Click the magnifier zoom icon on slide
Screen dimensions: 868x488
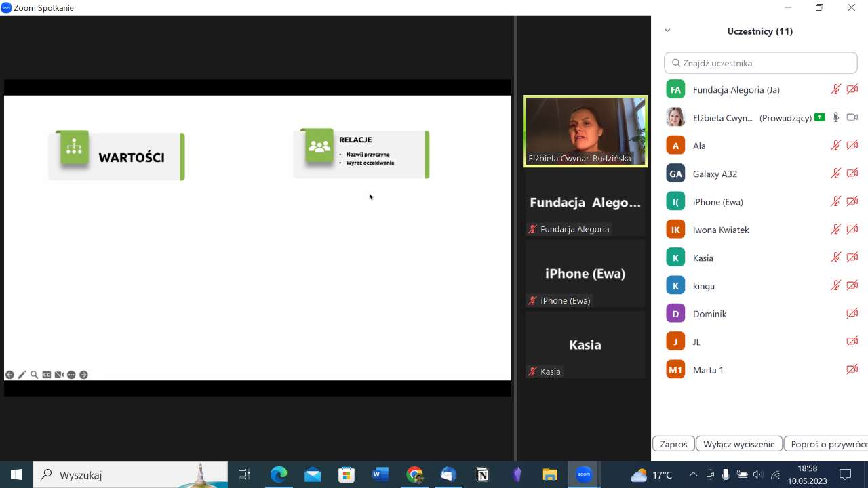34,375
